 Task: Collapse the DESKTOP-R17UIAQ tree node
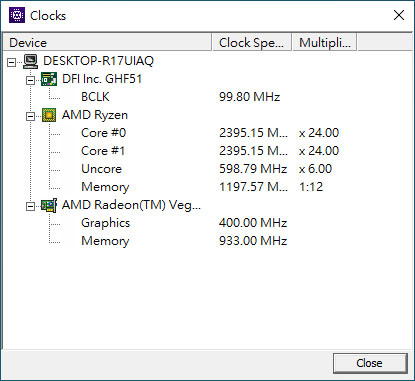[12, 62]
